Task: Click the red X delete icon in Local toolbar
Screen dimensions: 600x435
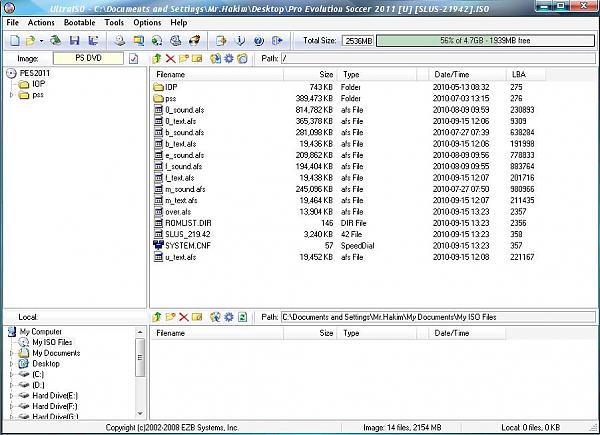Action: point(184,317)
